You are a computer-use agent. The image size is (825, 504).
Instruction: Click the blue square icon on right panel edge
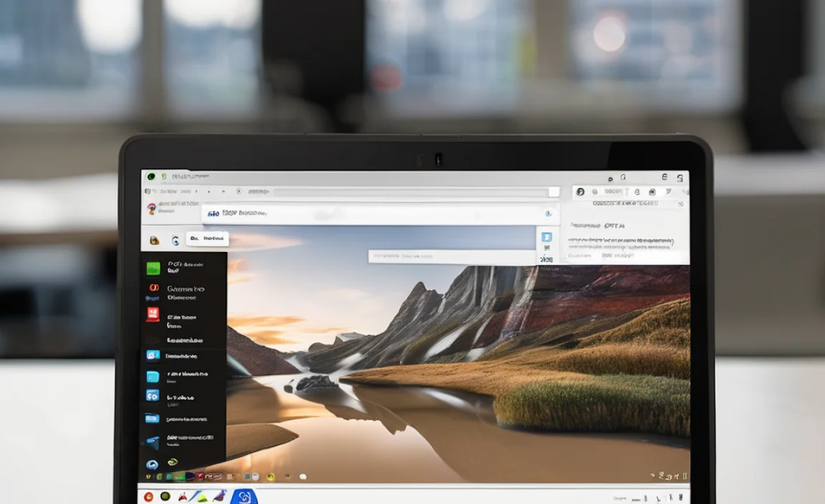(x=546, y=237)
